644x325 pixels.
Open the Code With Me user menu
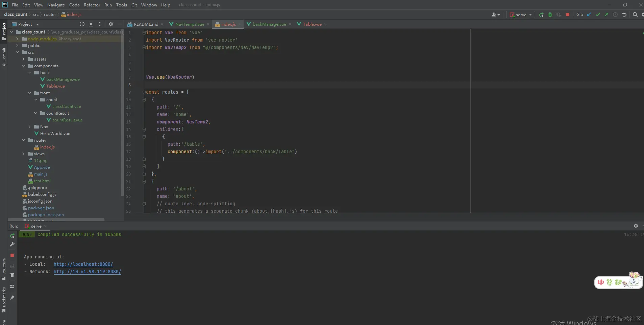point(496,15)
